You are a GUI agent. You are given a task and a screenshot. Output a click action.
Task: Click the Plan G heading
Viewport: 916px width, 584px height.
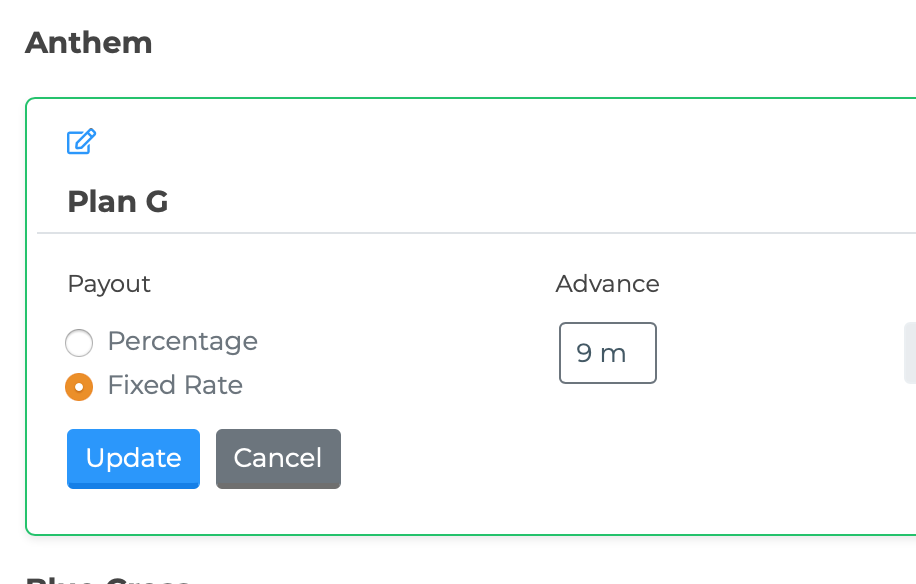(117, 202)
